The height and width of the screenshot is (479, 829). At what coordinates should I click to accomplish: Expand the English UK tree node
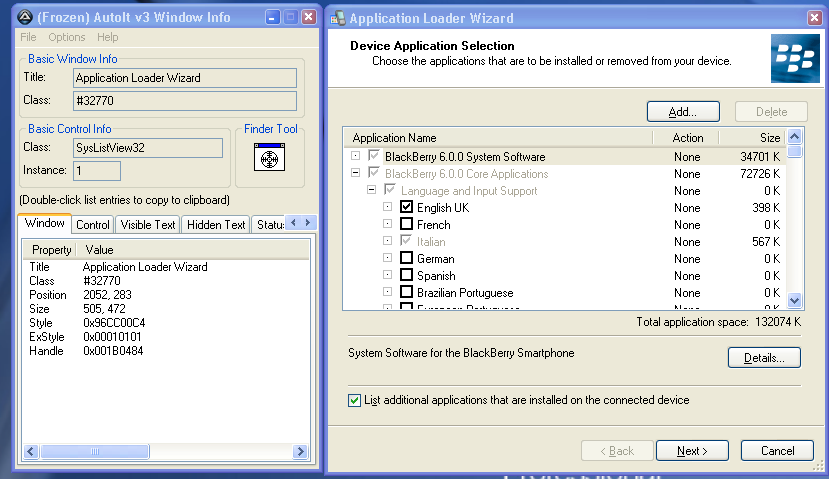pyautogui.click(x=388, y=207)
